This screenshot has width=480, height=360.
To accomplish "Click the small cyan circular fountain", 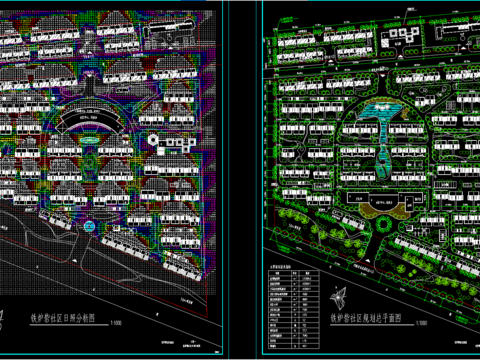I will click(x=89, y=227).
